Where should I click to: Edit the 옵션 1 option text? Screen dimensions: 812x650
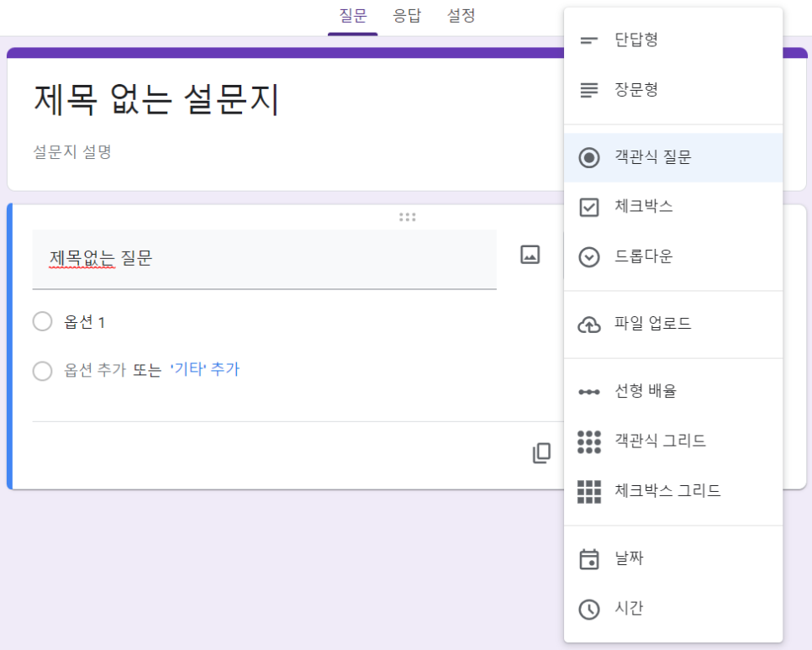tap(84, 321)
